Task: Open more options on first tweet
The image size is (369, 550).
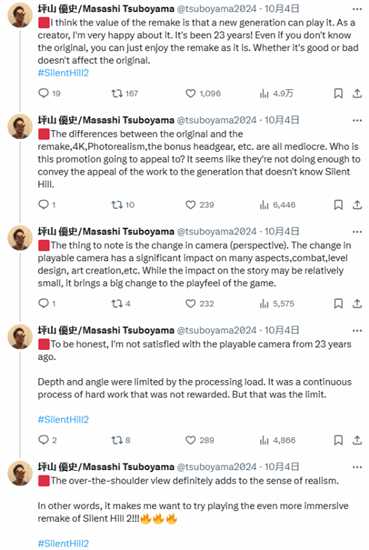Action: 357,9
